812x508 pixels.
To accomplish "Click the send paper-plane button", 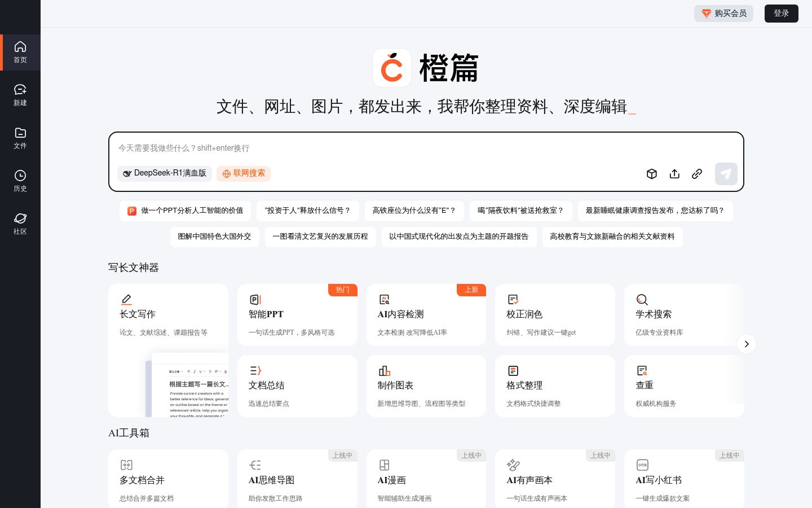I will 726,174.
